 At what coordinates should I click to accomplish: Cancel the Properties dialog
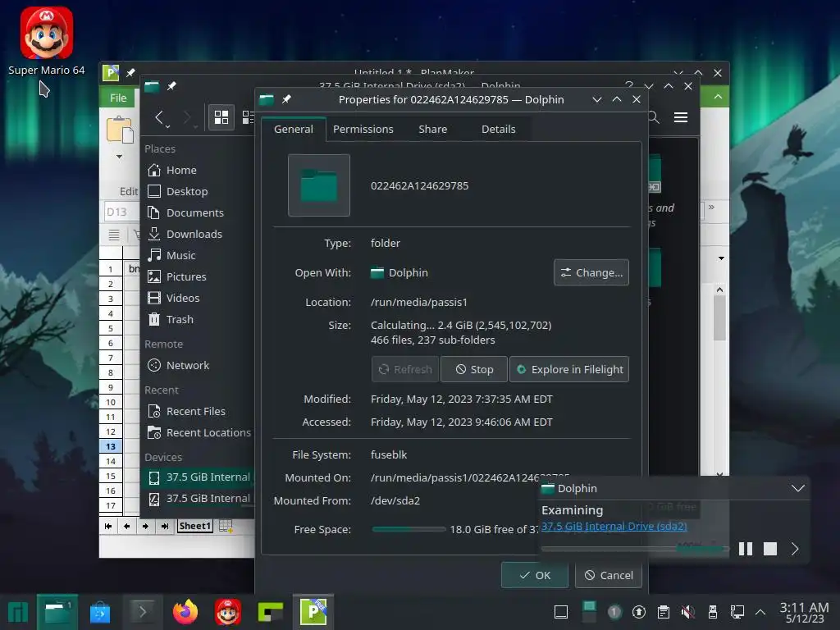click(608, 575)
